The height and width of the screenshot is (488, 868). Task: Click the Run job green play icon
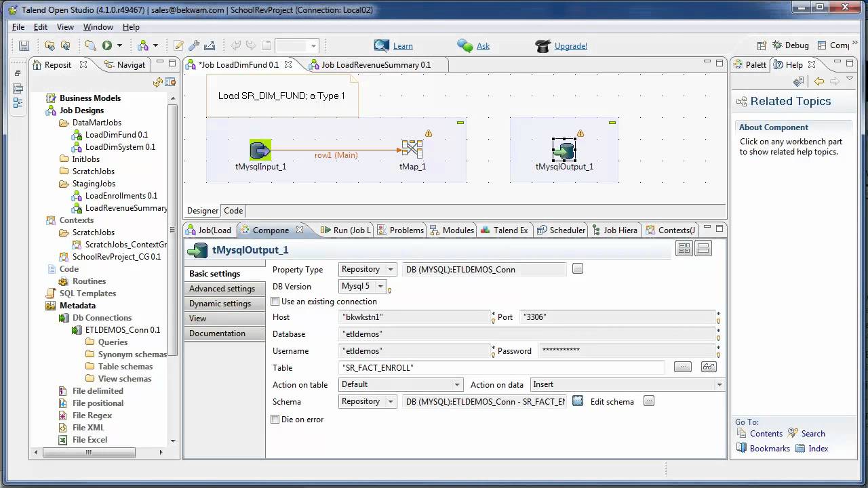point(106,45)
